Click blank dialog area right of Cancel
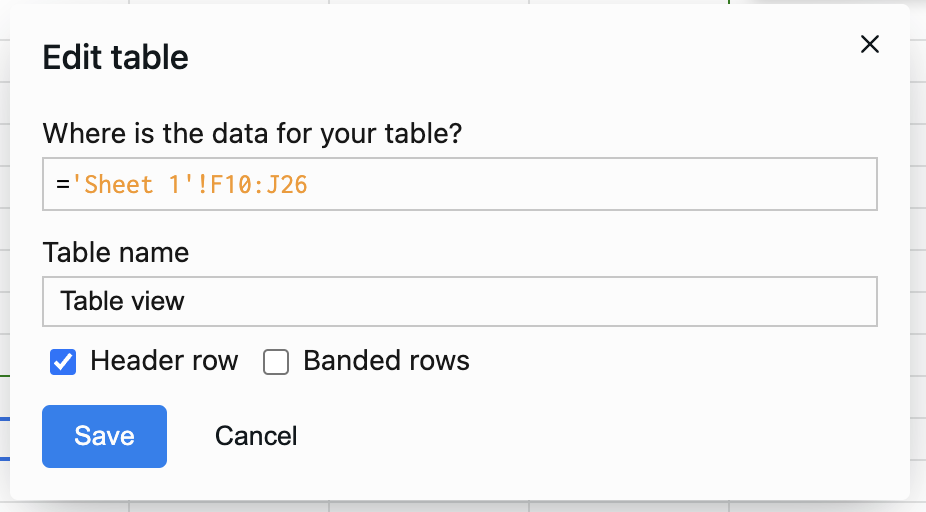This screenshot has width=926, height=512. click(591, 436)
